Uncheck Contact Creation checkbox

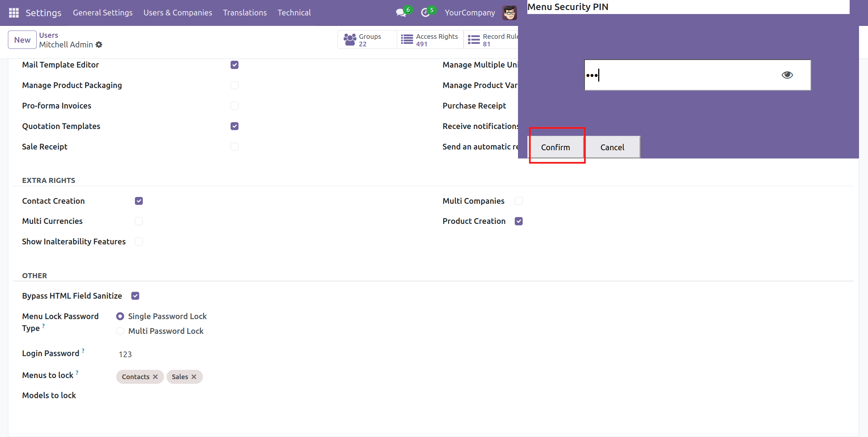(139, 201)
